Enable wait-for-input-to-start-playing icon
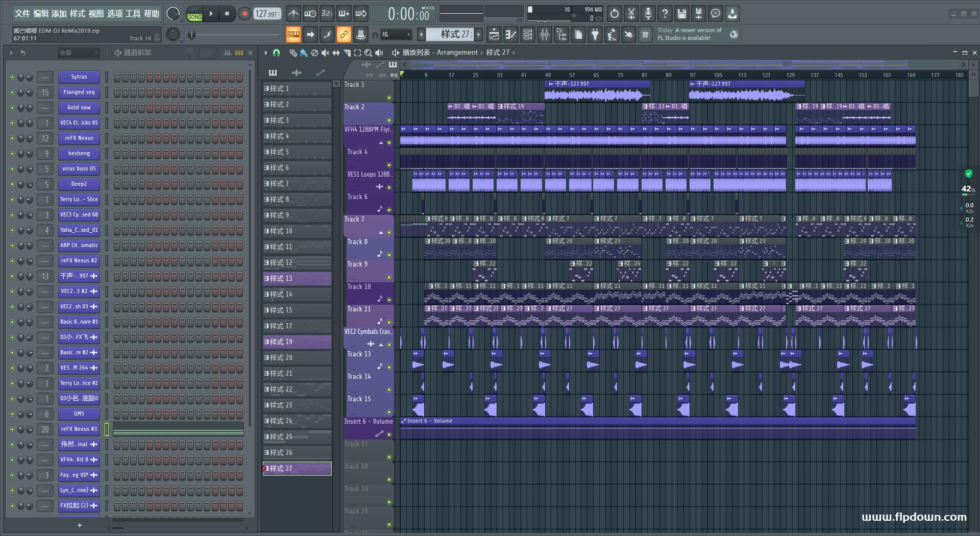This screenshot has height=536, width=980. tap(310, 14)
